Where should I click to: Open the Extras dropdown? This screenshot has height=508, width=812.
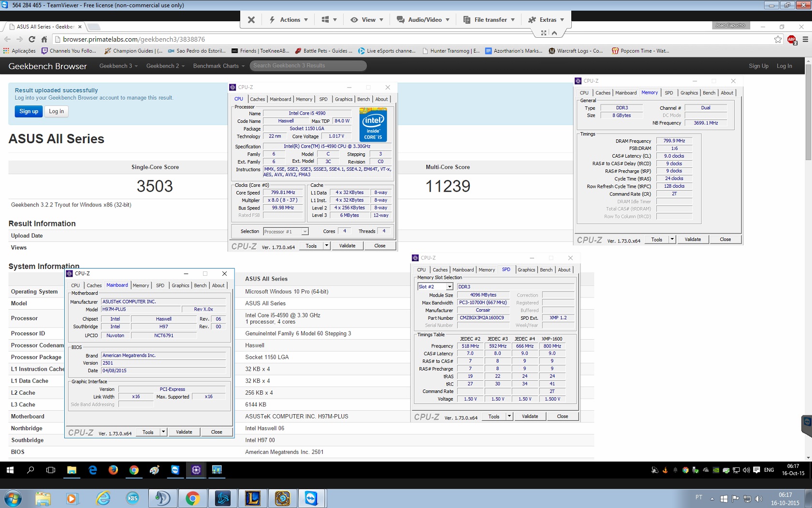(546, 20)
